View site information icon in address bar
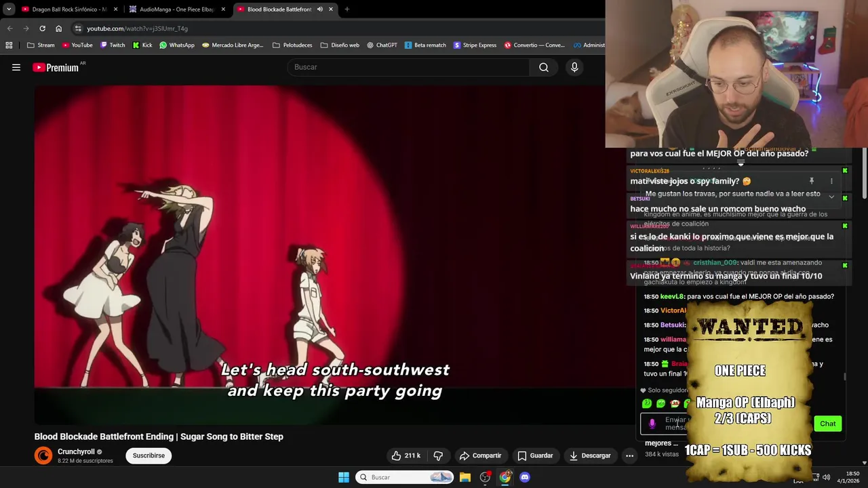868x488 pixels. point(79,28)
